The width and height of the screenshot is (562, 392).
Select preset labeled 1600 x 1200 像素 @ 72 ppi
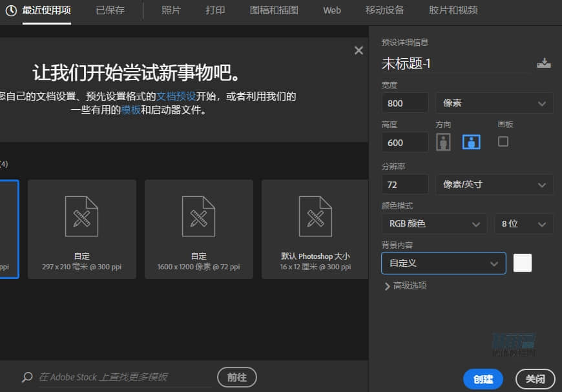click(x=198, y=229)
